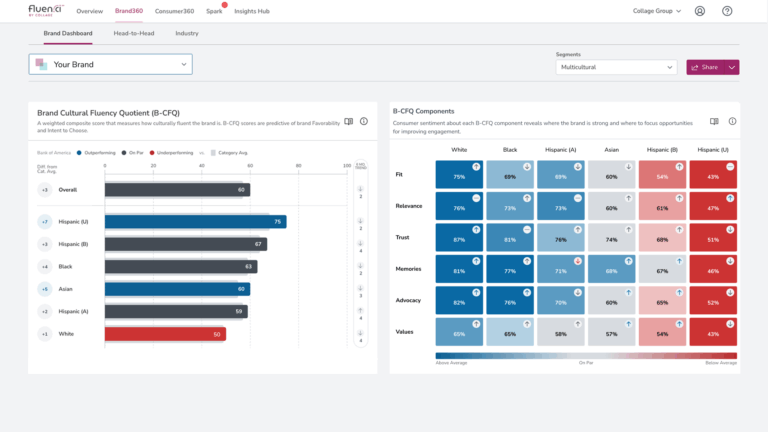Click the info icon for Brand Cultural Fluency Quotient

[x=364, y=121]
